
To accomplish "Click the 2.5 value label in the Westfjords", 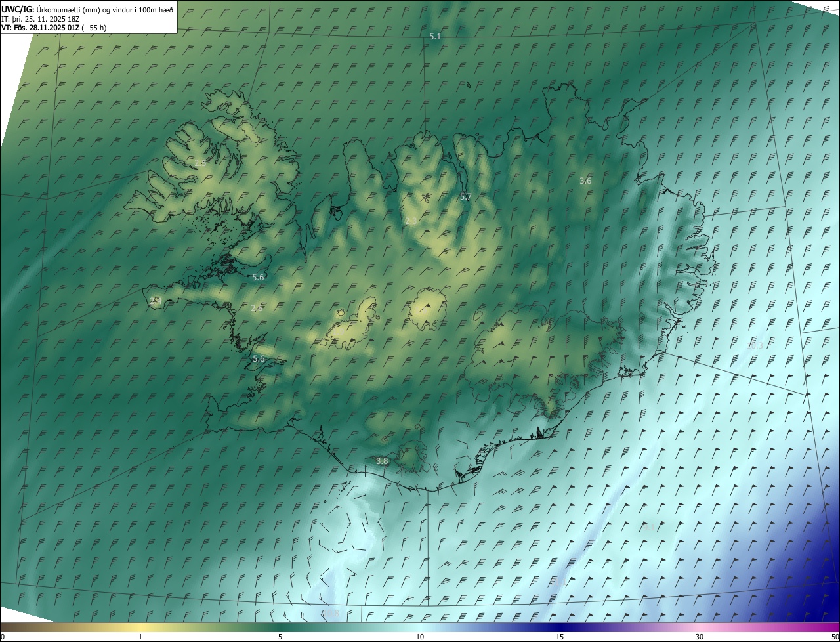I will coord(200,163).
